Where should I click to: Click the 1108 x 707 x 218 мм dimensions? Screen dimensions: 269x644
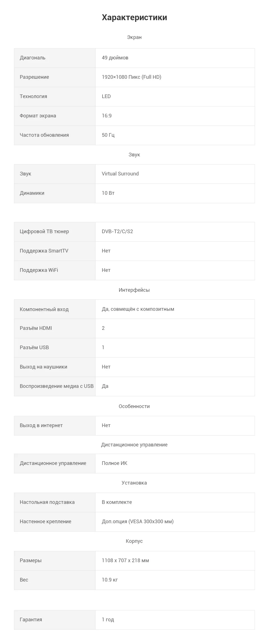pyautogui.click(x=125, y=560)
